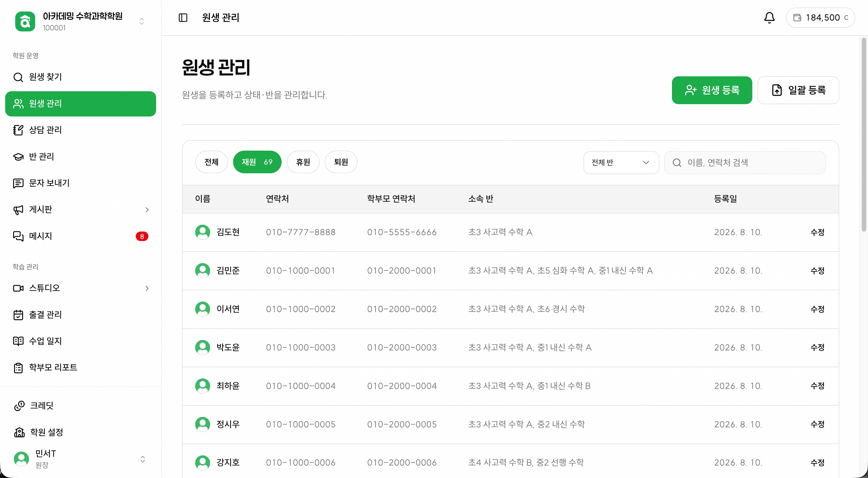
Task: Click 수정 for 정시우
Action: (x=817, y=424)
